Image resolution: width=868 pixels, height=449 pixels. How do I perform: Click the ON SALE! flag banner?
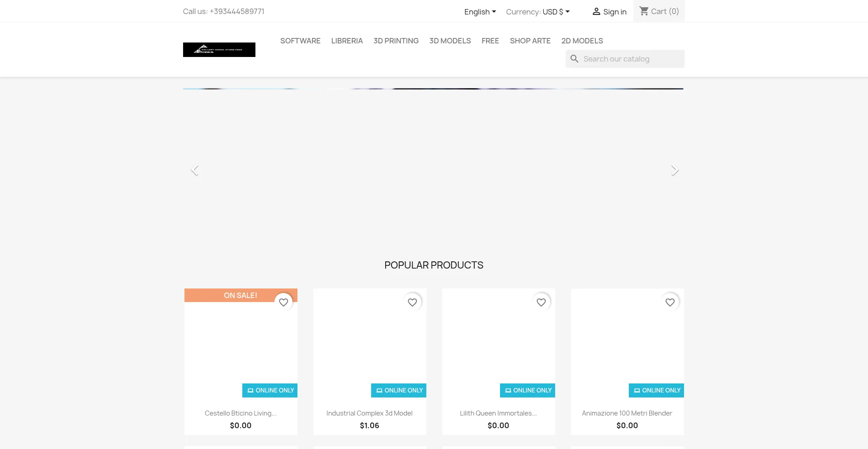pyautogui.click(x=241, y=295)
